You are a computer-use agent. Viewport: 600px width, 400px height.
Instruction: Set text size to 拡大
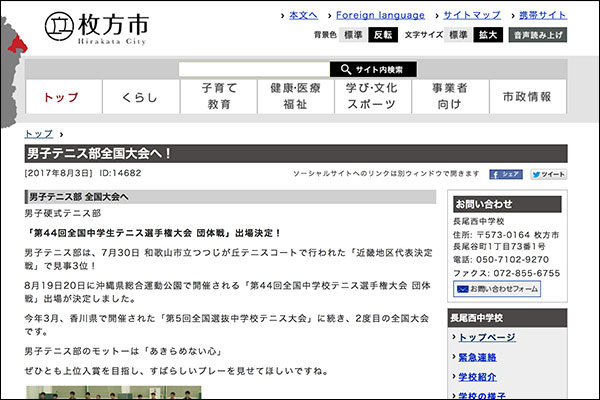pyautogui.click(x=487, y=35)
